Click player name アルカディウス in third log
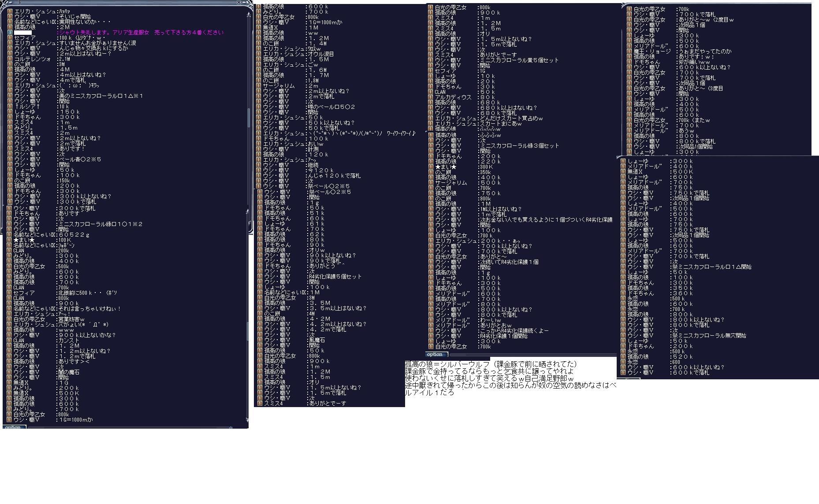This screenshot has width=819, height=504. pyautogui.click(x=453, y=97)
